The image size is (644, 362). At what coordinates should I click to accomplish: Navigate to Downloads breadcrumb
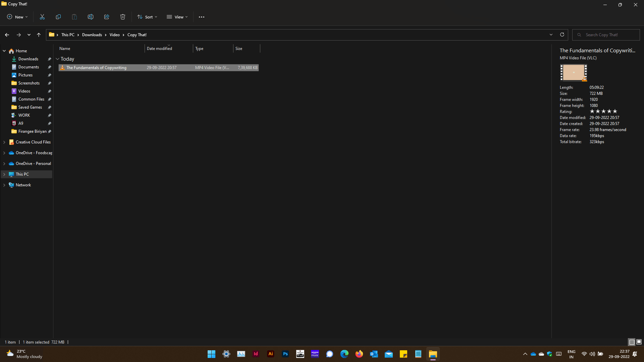[92, 35]
